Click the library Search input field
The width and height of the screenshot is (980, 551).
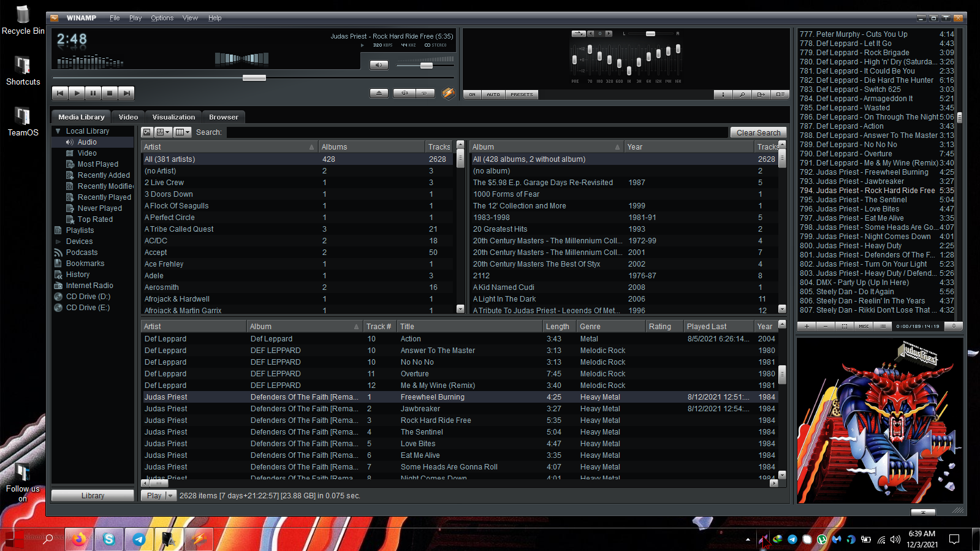[x=476, y=132]
